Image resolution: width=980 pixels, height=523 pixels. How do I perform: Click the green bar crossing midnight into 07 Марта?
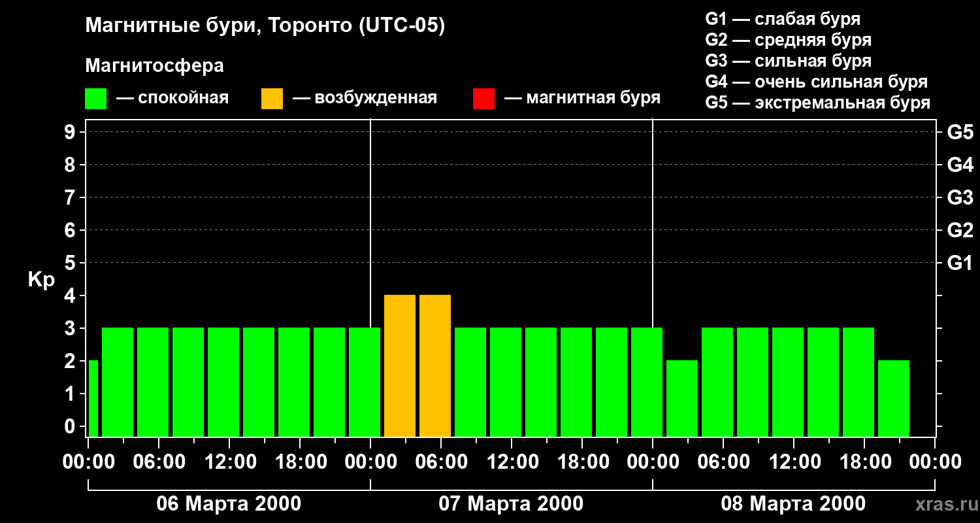pyautogui.click(x=365, y=382)
